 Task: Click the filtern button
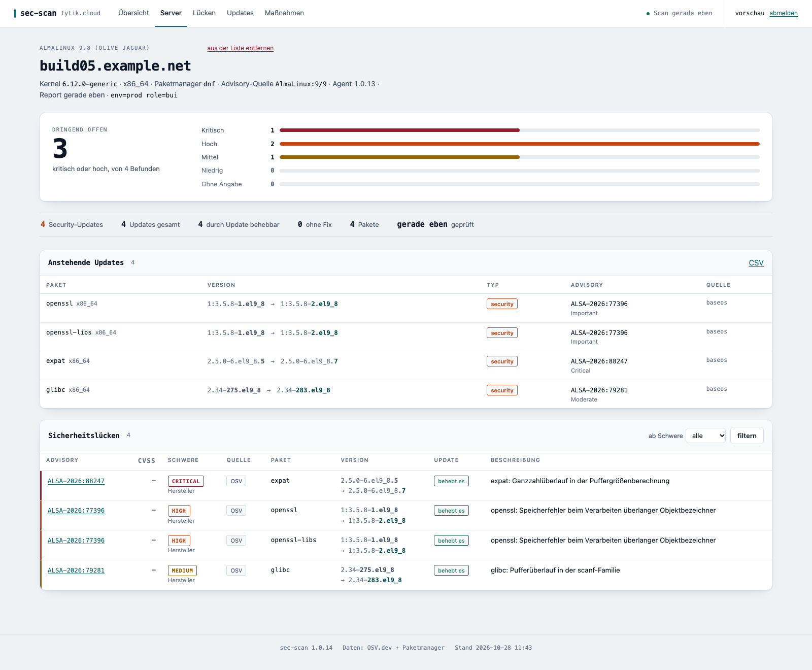747,435
